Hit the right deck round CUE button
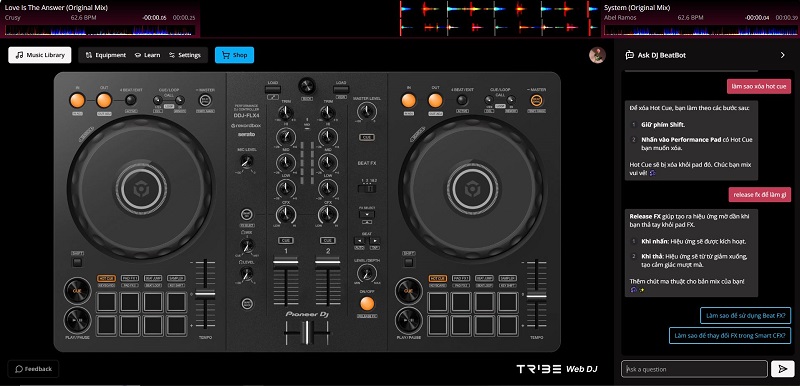 tap(408, 291)
